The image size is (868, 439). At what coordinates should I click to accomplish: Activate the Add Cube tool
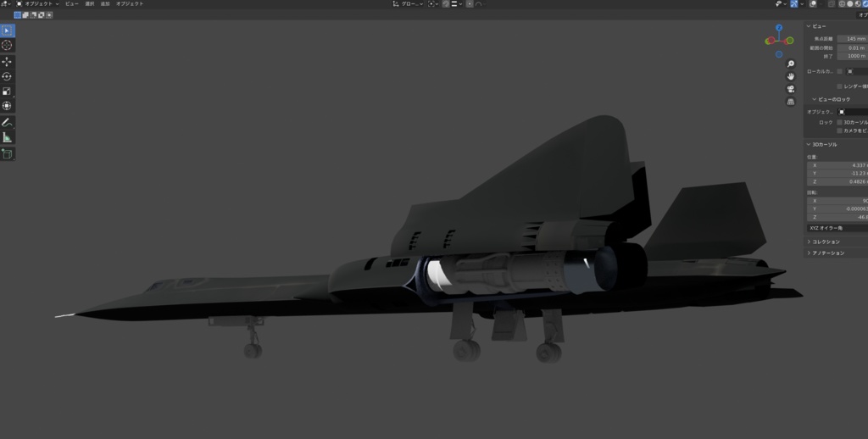coord(7,154)
